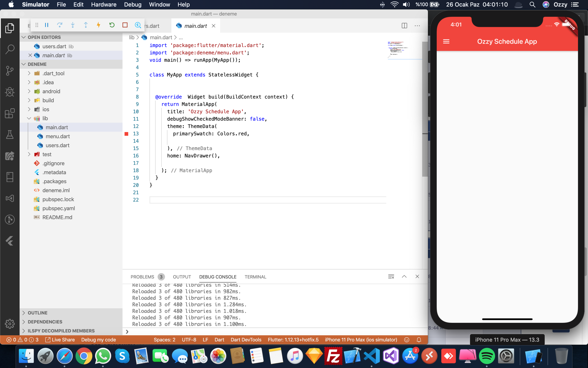This screenshot has height=368, width=588.
Task: Open the Manage settings gear
Action: point(10,324)
